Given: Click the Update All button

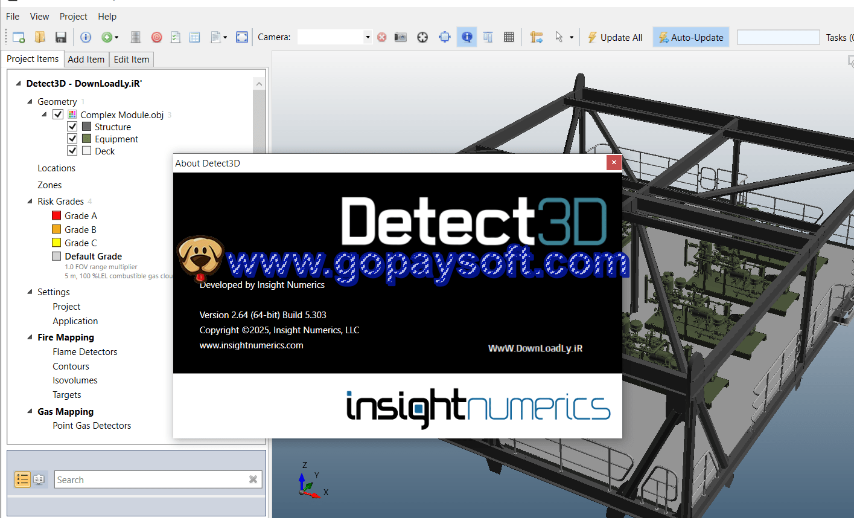Looking at the screenshot, I should (615, 38).
